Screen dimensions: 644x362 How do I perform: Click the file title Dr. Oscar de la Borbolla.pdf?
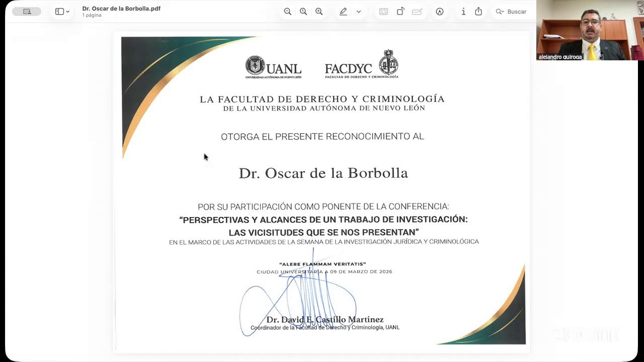point(121,9)
